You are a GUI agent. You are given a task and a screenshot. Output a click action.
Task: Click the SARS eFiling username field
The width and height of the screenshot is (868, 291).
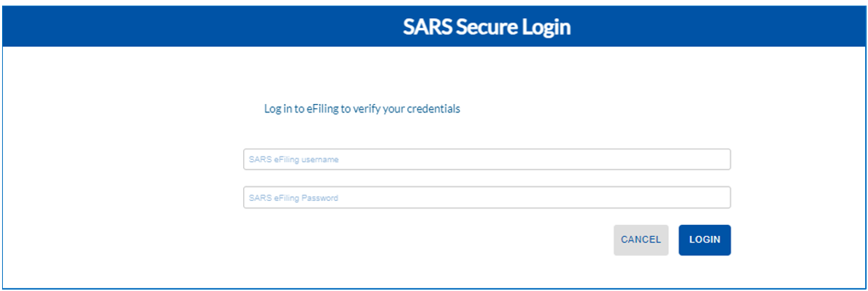pyautogui.click(x=486, y=159)
